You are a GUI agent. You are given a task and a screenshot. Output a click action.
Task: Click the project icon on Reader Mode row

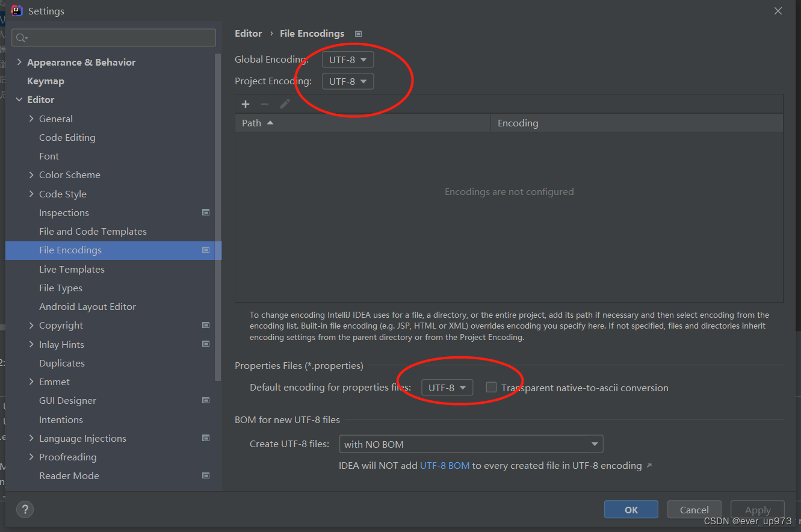[x=206, y=475]
